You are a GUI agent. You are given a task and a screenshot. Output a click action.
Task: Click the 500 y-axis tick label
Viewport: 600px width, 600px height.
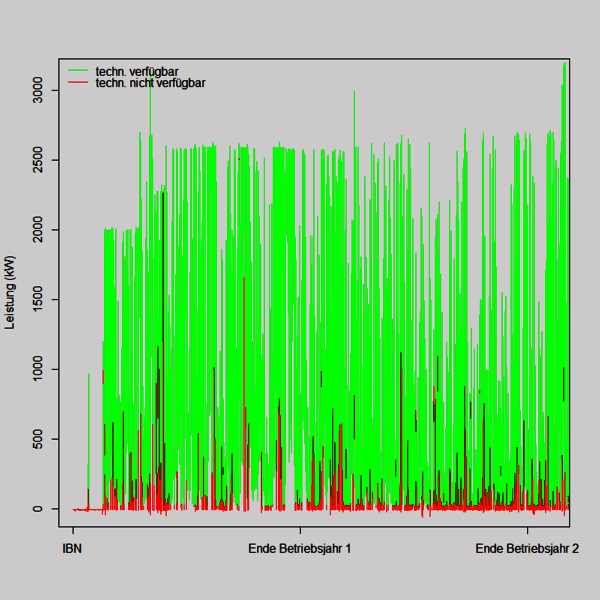(38, 439)
